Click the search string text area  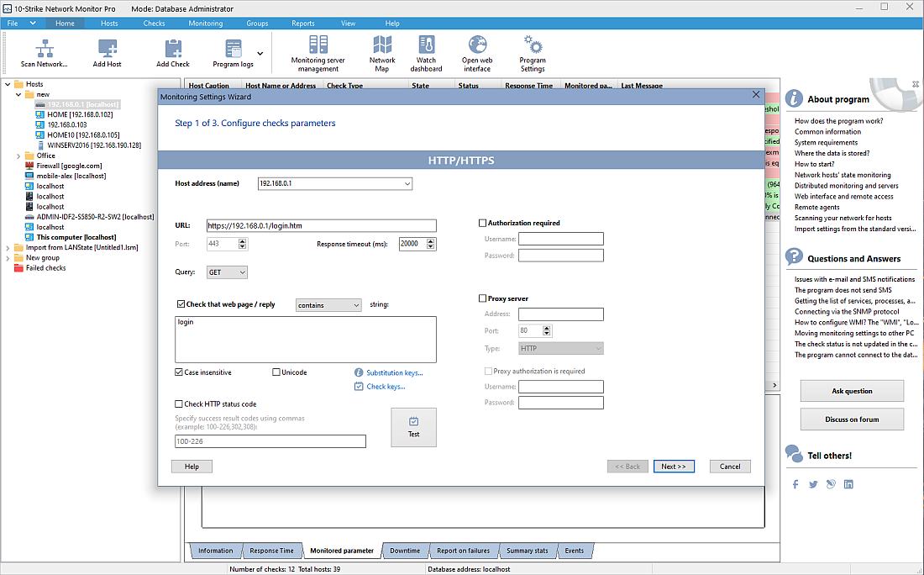coord(305,340)
